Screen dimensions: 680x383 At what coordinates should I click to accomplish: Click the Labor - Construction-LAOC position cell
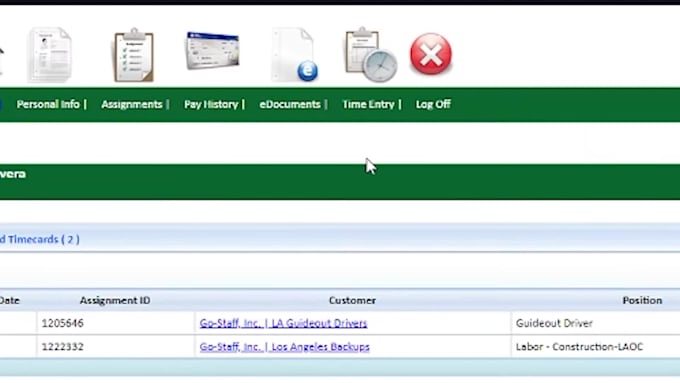(595, 347)
